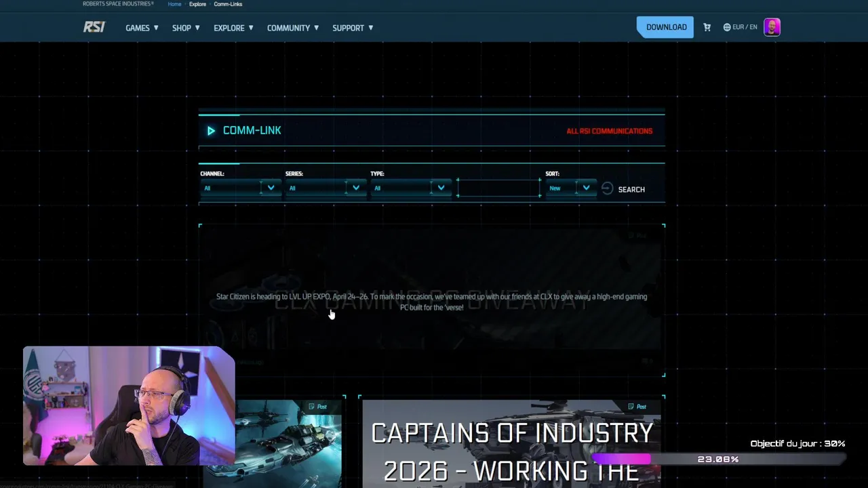Open the EXPLORE menu

click(233, 28)
